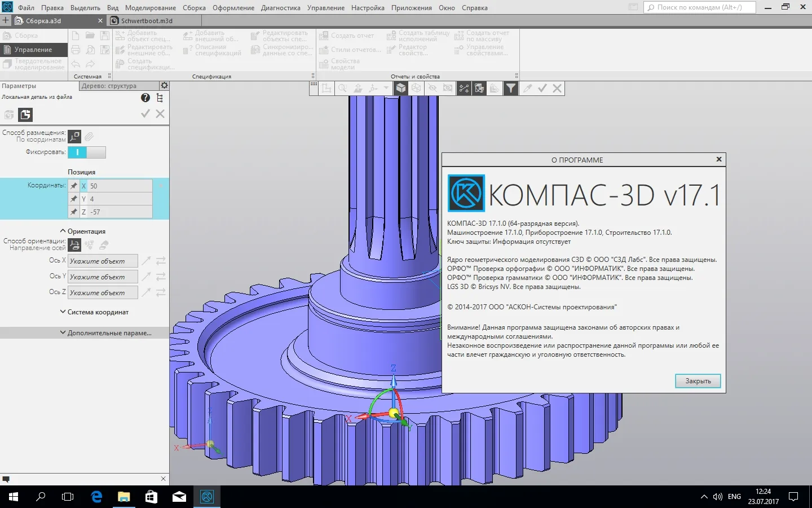Open File Explorer from the taskbar
The image size is (812, 508).
pyautogui.click(x=123, y=497)
